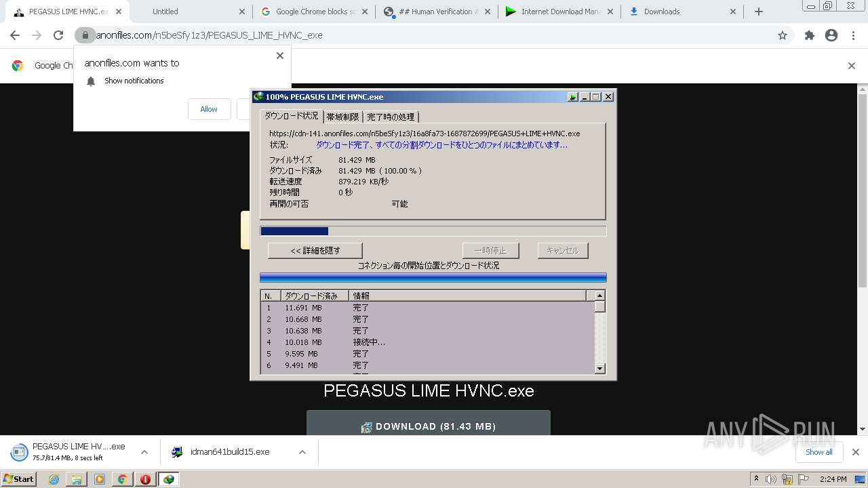Click the Opera taskbar icon
The width and height of the screenshot is (868, 488).
coord(145,479)
